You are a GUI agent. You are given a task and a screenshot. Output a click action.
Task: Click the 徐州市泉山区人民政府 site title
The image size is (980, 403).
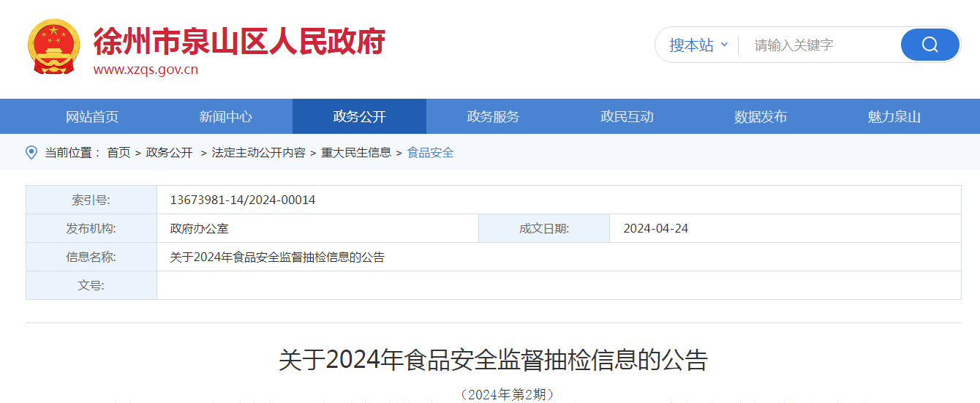click(x=239, y=40)
